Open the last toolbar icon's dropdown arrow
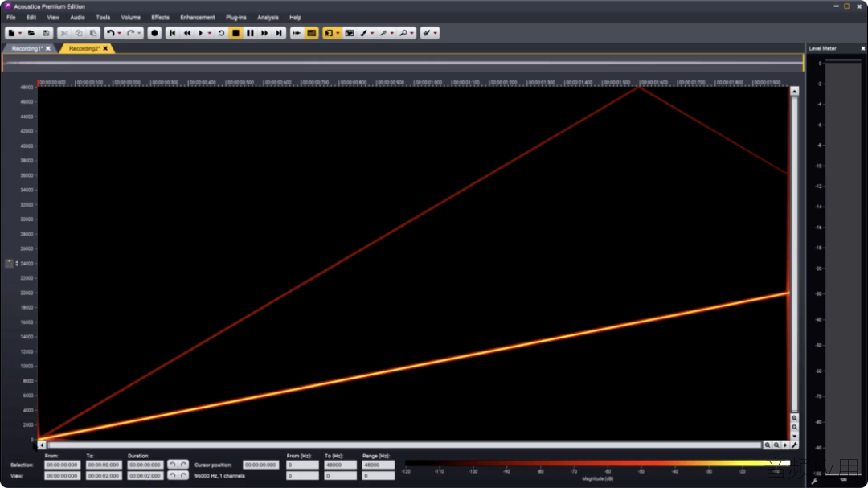Viewport: 868px width, 488px height. coord(436,33)
